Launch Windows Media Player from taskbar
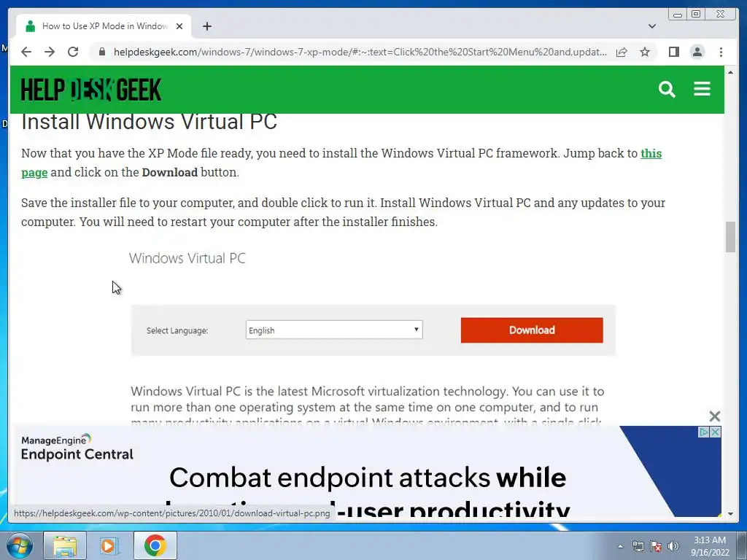Viewport: 747px width, 560px height. point(109,545)
